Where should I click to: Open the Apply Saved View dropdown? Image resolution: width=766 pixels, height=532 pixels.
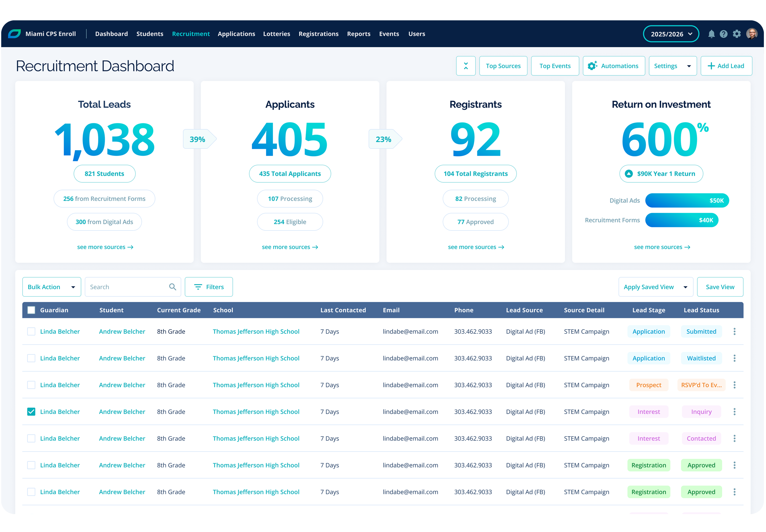click(656, 287)
